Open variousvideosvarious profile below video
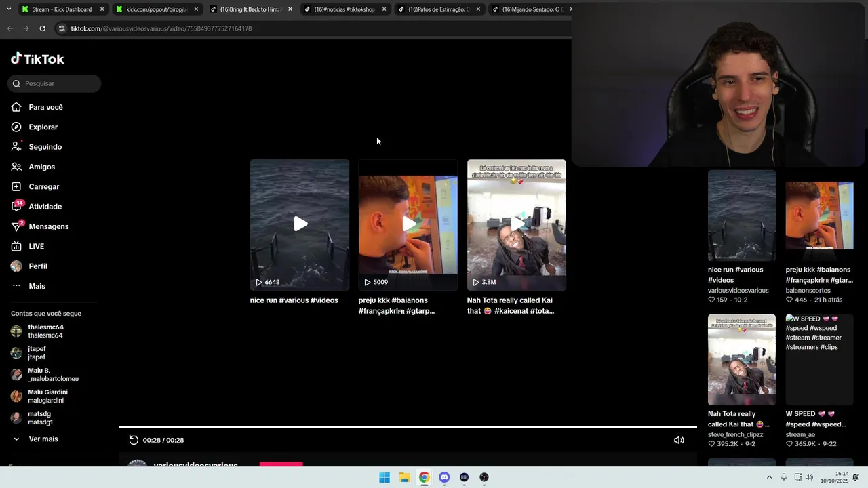This screenshot has width=868, height=488. pyautogui.click(x=195, y=466)
